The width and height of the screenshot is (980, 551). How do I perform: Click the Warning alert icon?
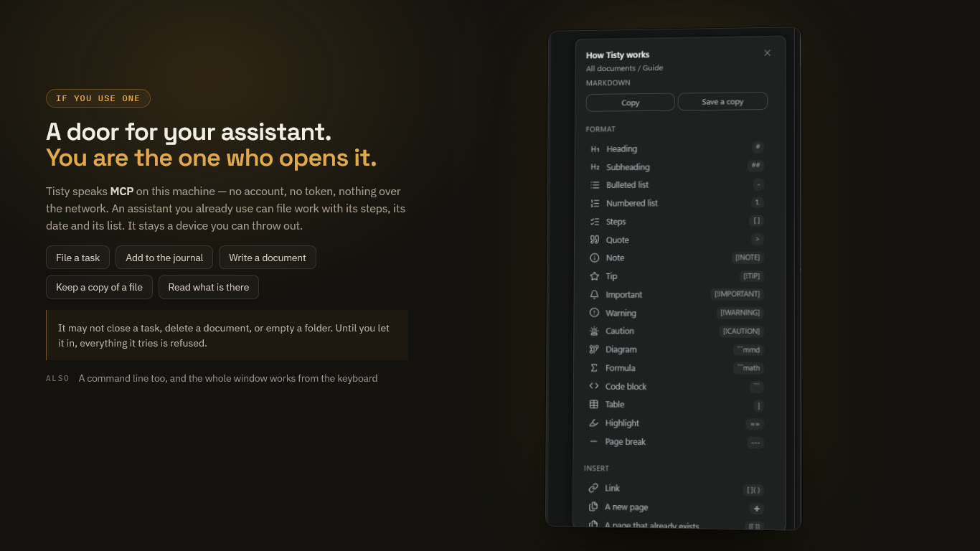[594, 313]
